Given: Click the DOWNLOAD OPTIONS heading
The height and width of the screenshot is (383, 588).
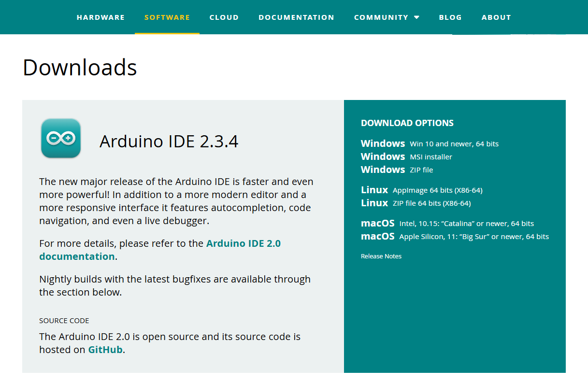Looking at the screenshot, I should click(407, 123).
